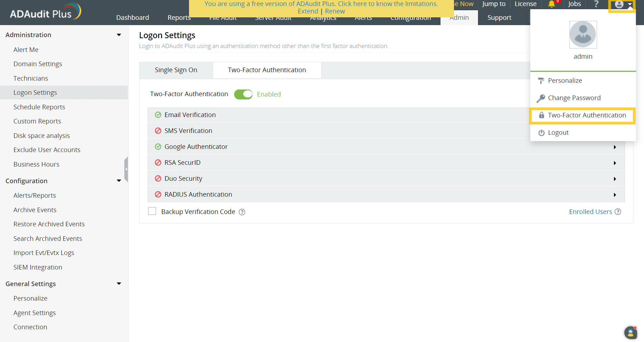Expand the Duo Security section arrow

615,179
